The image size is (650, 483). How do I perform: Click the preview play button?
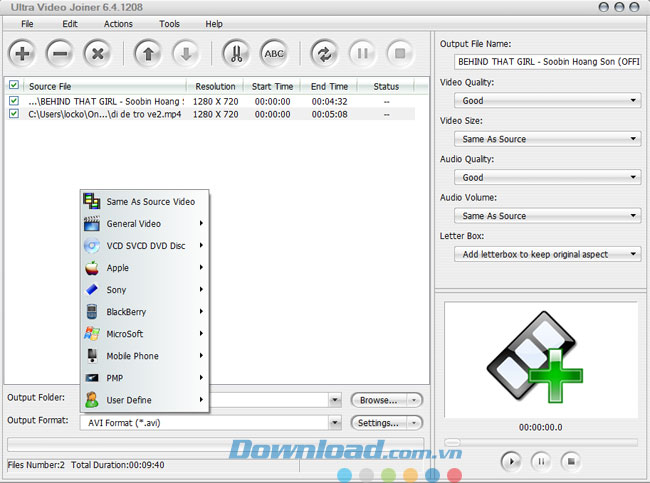click(512, 461)
